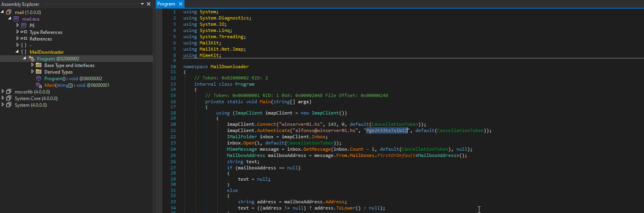This screenshot has height=213, width=644.
Task: Click the "winserver01.hs" string on line 20
Action: click(301, 124)
